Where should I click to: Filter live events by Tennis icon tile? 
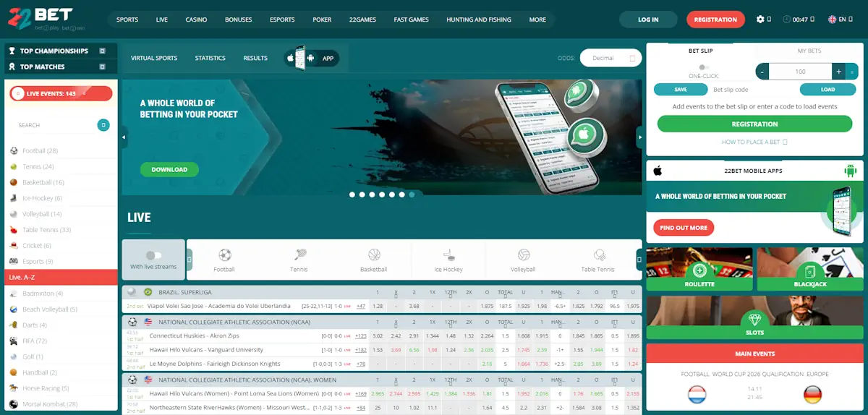tap(299, 260)
